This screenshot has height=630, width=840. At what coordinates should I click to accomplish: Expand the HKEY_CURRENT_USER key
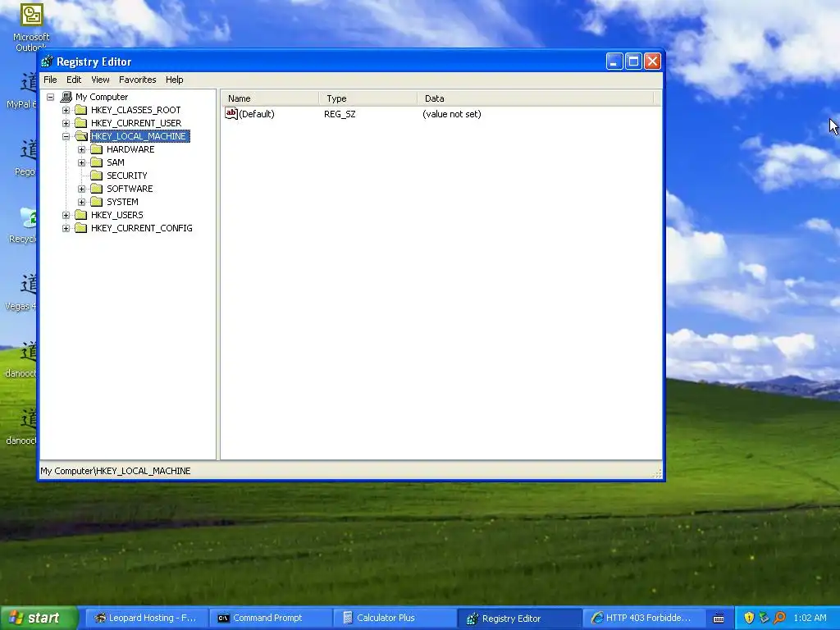point(66,123)
